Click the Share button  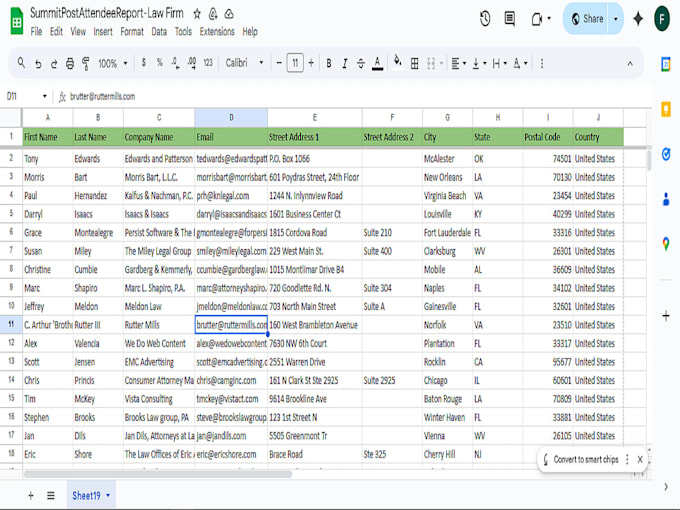pyautogui.click(x=587, y=19)
